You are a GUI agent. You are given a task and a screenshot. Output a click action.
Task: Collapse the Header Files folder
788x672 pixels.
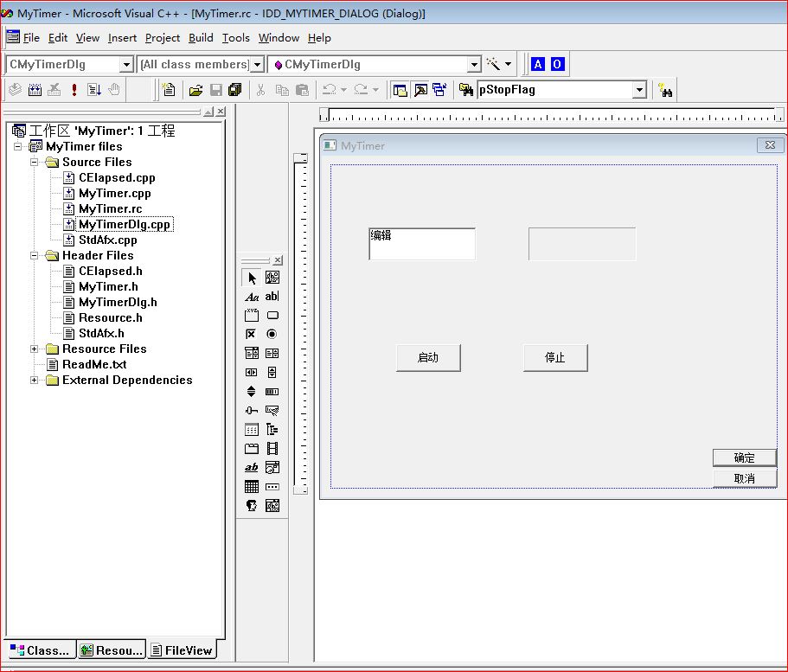[x=35, y=255]
